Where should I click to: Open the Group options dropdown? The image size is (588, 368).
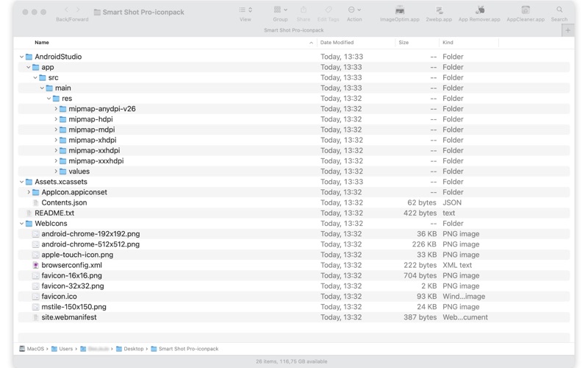(x=280, y=10)
